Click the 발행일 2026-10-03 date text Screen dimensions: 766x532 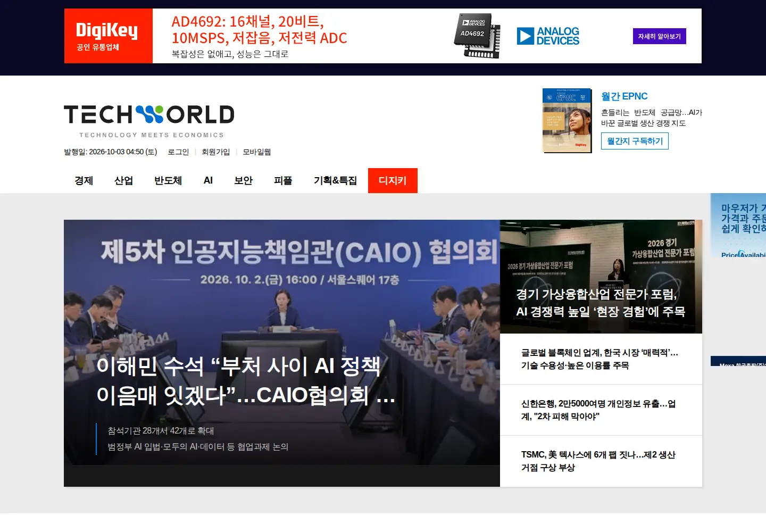tap(111, 152)
